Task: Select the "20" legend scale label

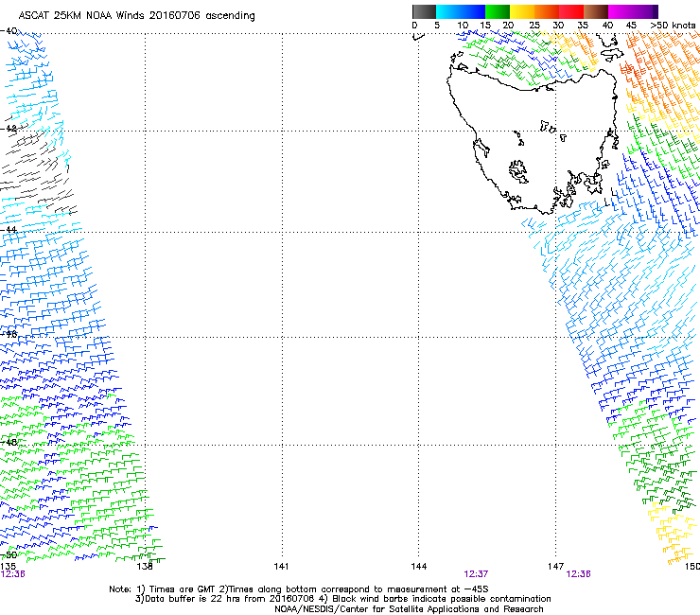Action: click(x=508, y=26)
